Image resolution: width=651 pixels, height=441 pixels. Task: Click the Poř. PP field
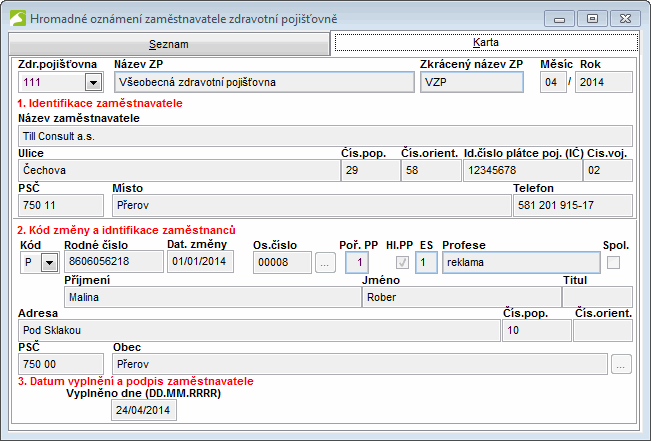(357, 262)
